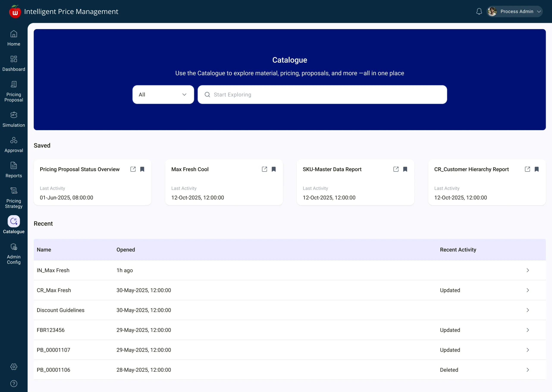Viewport: 552px width, 392px height.
Task: Expand the PB_00001106 row chevron
Action: pos(528,370)
